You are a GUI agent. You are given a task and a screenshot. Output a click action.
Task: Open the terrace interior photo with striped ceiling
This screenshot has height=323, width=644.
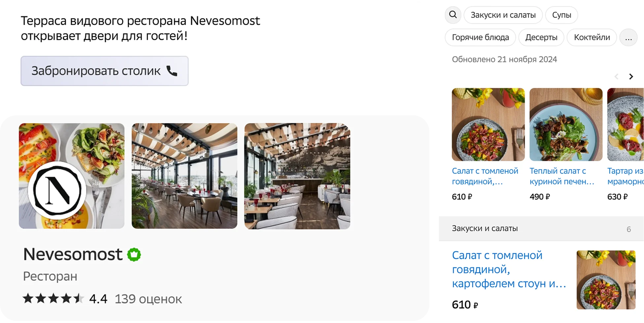point(184,176)
